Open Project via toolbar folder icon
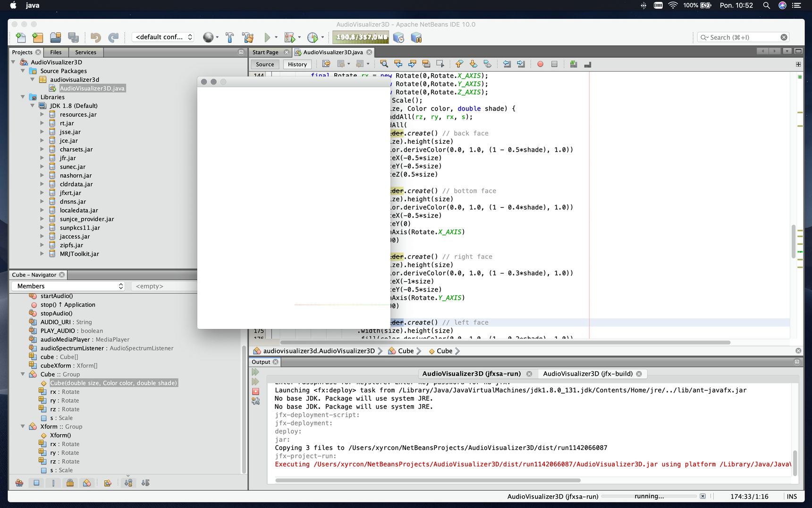 [56, 37]
